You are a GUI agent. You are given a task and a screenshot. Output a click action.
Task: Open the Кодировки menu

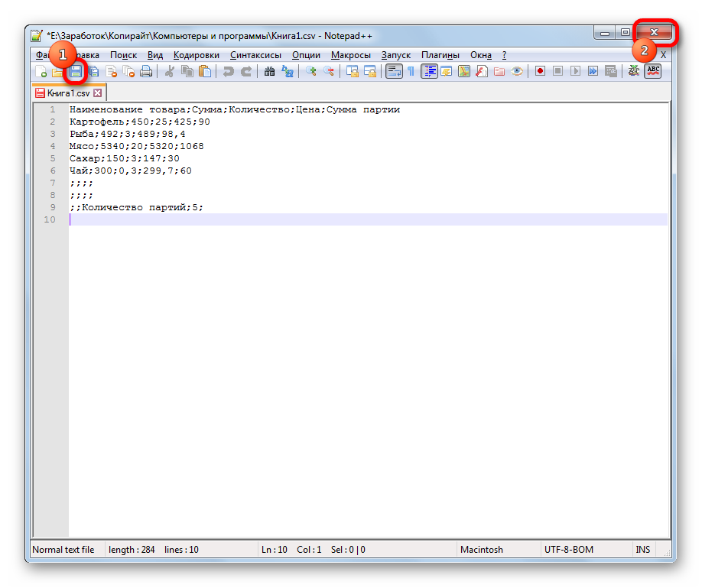[x=196, y=55]
